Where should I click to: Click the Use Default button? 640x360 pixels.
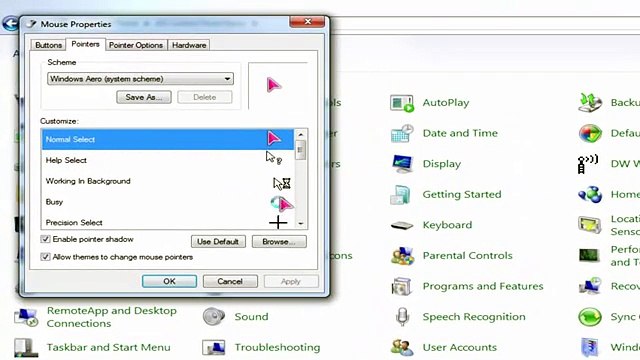(x=218, y=242)
